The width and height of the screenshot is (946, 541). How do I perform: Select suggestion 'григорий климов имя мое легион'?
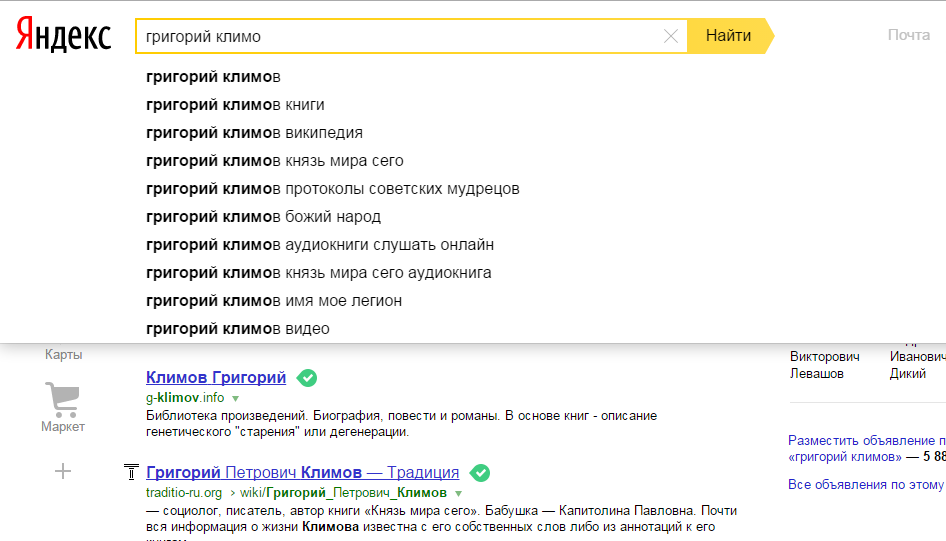(x=274, y=300)
